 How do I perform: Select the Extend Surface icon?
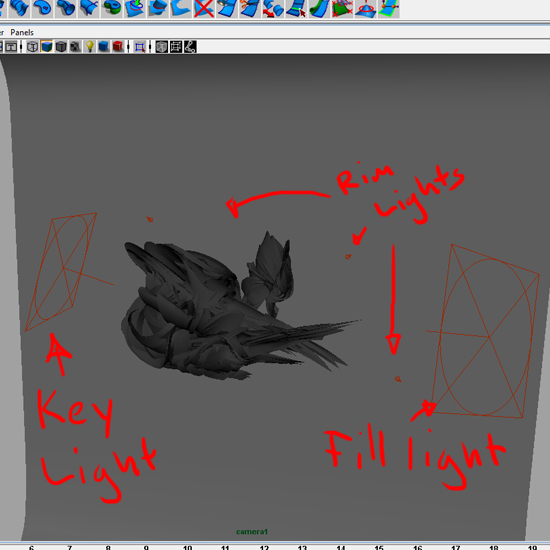(x=319, y=8)
